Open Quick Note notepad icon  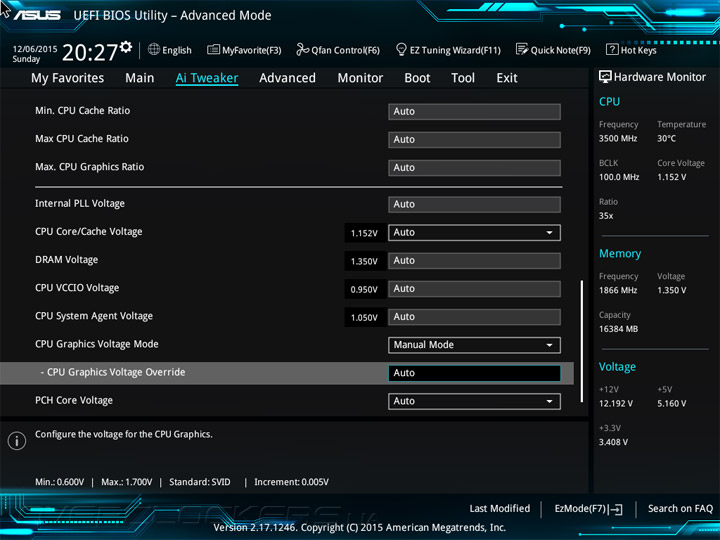tap(522, 49)
